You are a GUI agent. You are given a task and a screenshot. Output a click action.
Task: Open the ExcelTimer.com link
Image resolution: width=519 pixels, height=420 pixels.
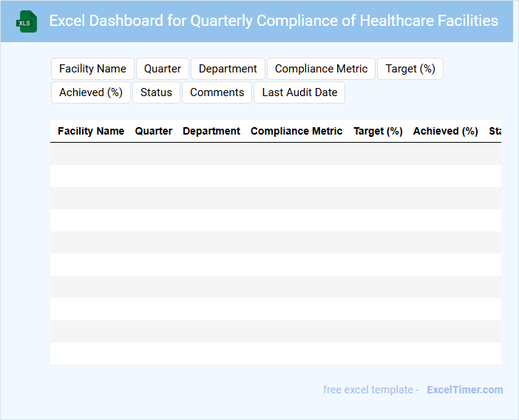tap(464, 390)
